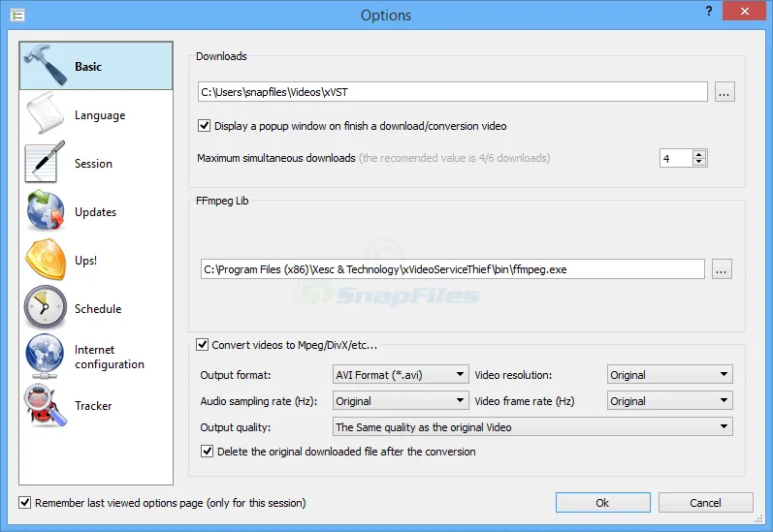Screen dimensions: 773x532
Task: Expand the Video frame rate dropdown
Action: tap(670, 401)
